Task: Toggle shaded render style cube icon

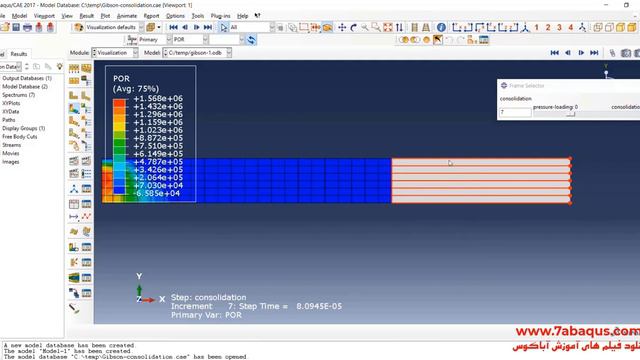Action: (632, 27)
